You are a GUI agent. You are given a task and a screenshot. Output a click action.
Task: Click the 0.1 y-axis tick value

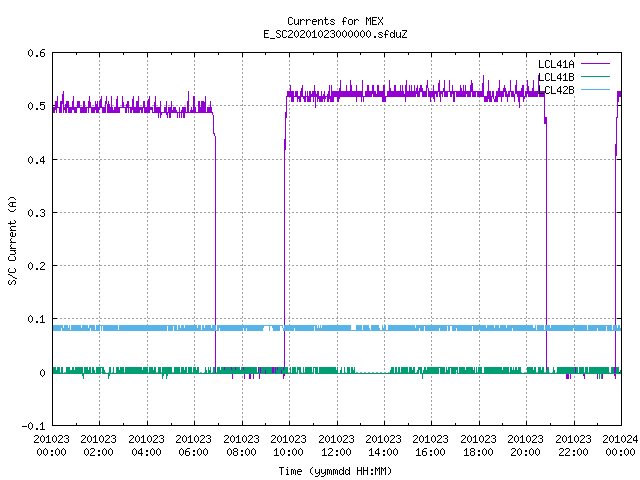point(36,319)
